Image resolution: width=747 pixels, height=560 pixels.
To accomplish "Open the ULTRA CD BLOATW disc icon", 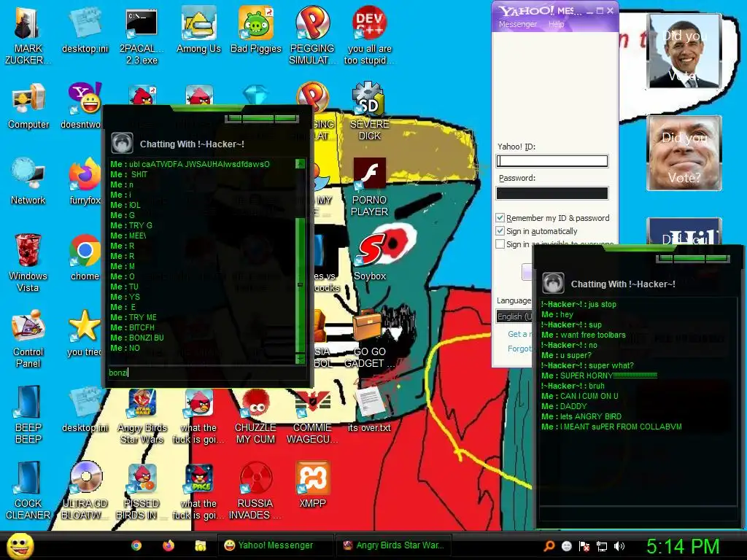I will tap(85, 491).
